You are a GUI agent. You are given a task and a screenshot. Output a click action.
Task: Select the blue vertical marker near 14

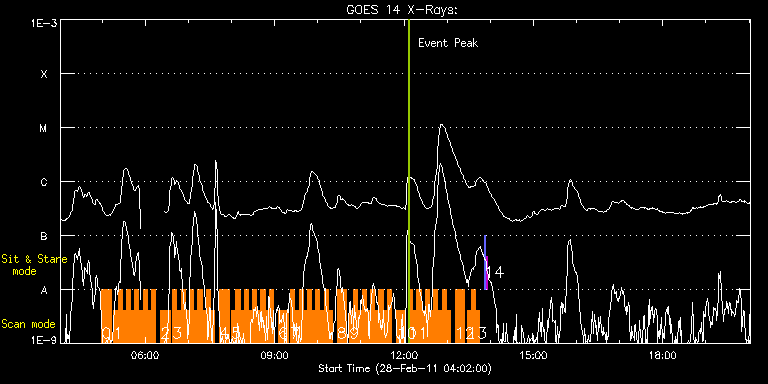[485, 262]
